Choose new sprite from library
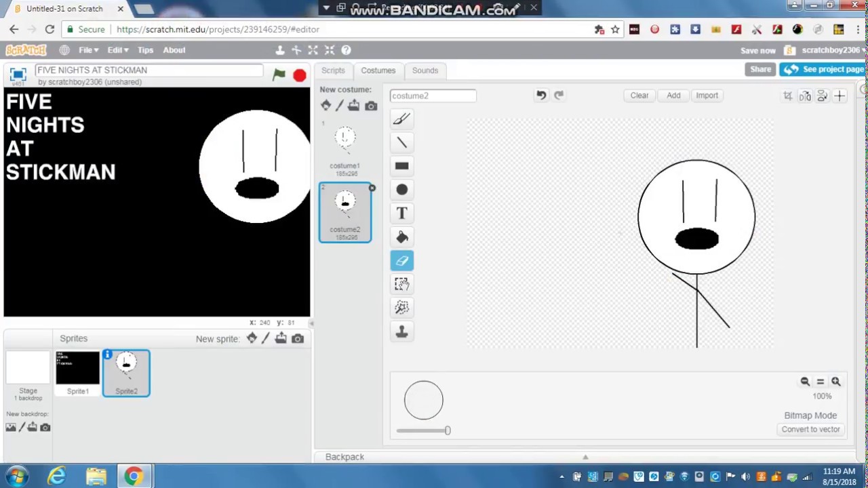This screenshot has width=868, height=488. tap(252, 338)
